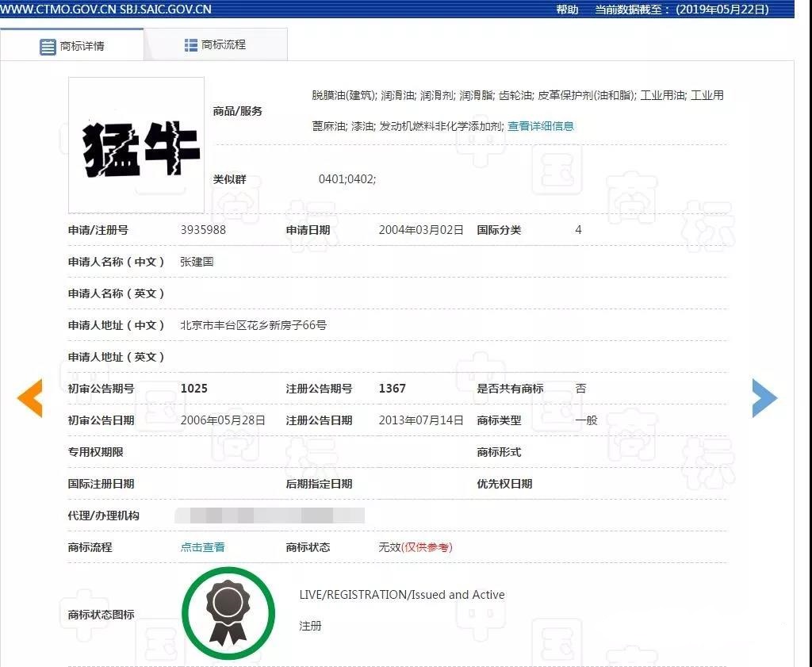Click the orange left navigation arrow
Image resolution: width=812 pixels, height=667 pixels.
click(x=29, y=399)
